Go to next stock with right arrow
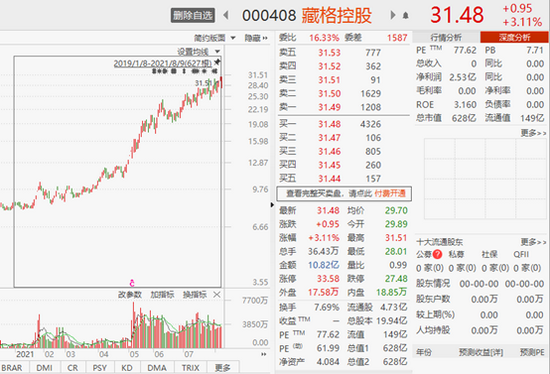The height and width of the screenshot is (374, 550). (393, 15)
